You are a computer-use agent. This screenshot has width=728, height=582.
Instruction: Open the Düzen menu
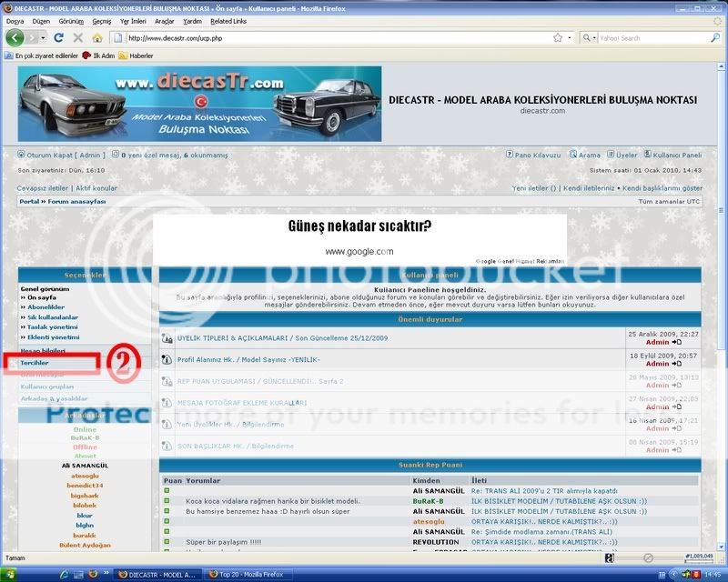click(x=41, y=21)
